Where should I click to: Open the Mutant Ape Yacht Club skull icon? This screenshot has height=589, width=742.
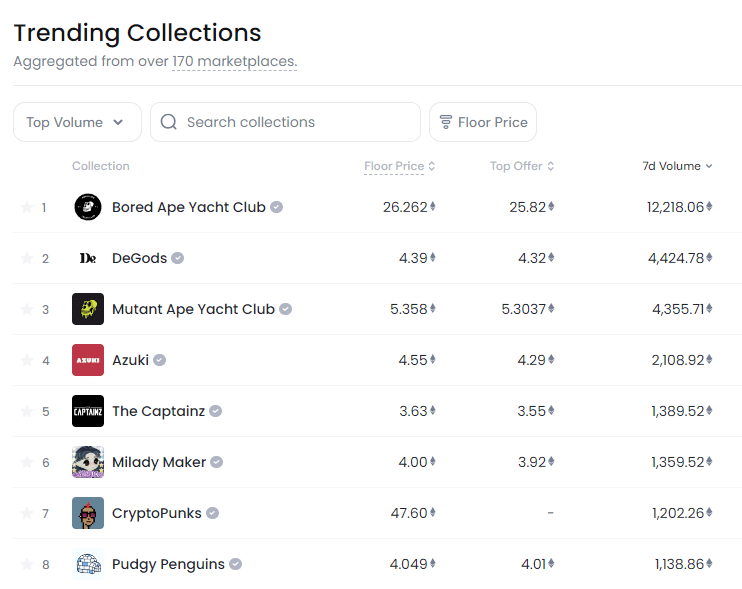(x=88, y=309)
